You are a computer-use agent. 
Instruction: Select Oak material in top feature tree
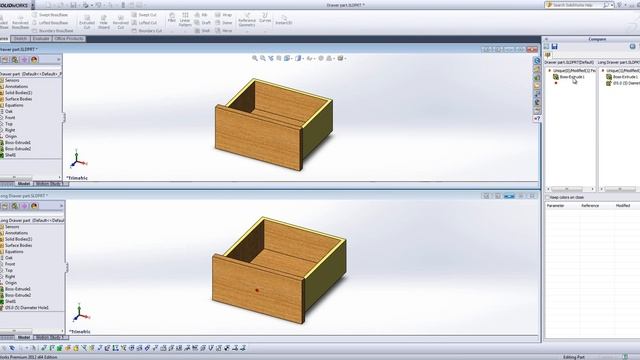(x=9, y=111)
